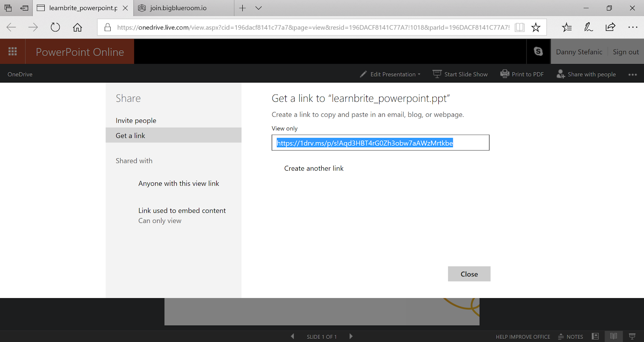Click the view only link field

380,143
